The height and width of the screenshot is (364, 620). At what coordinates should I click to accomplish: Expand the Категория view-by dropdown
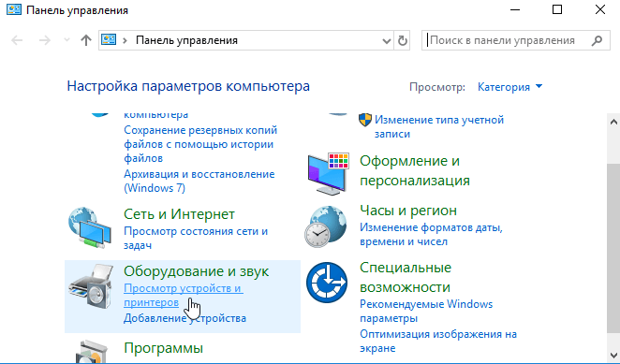509,86
